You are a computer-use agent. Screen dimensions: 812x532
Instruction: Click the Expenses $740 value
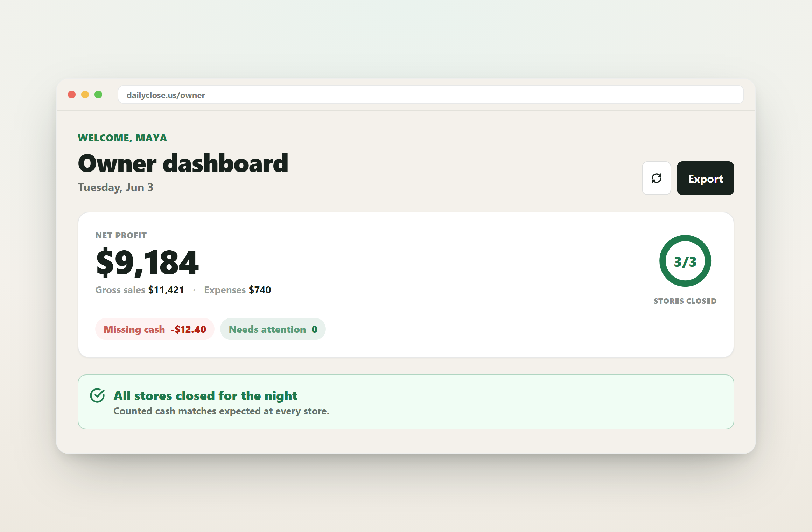click(x=260, y=290)
